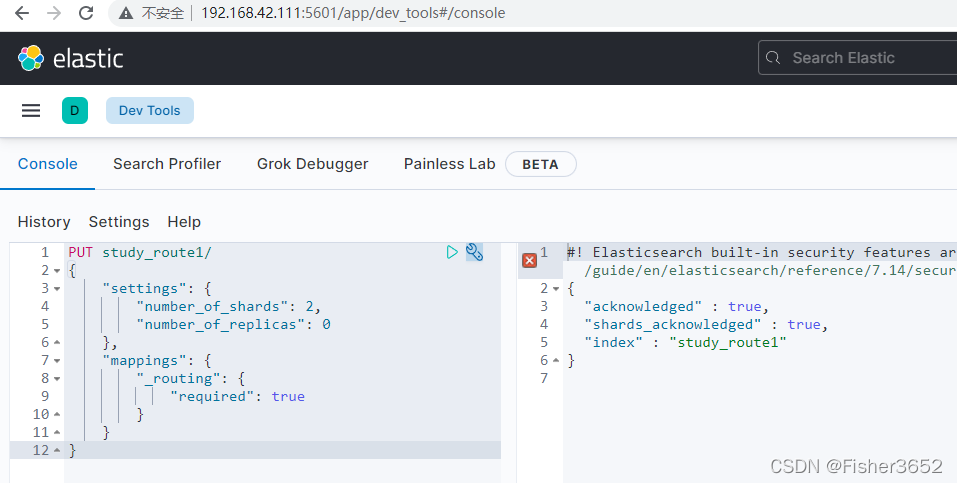Click fold arrow at editor line 10
957x483 pixels.
click(x=57, y=414)
